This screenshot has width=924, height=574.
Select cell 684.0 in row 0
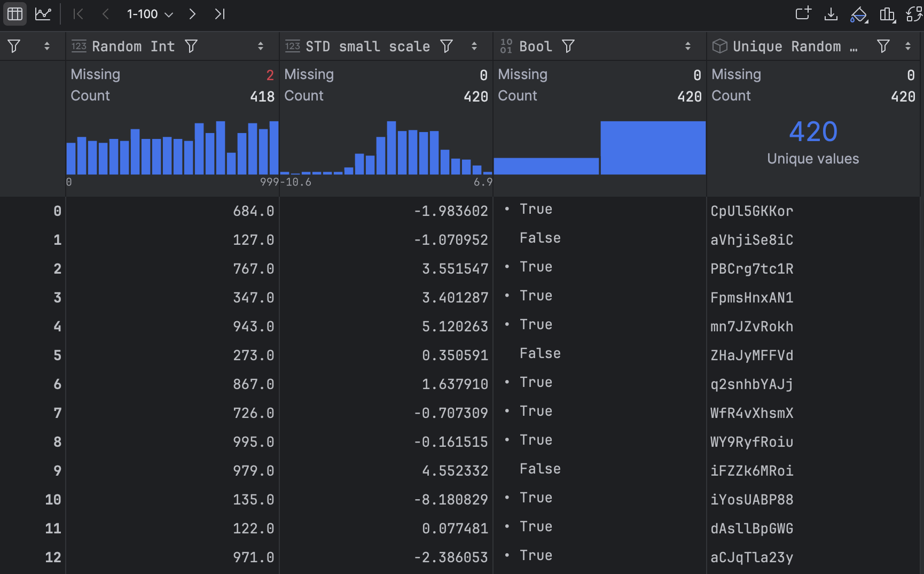click(x=173, y=211)
